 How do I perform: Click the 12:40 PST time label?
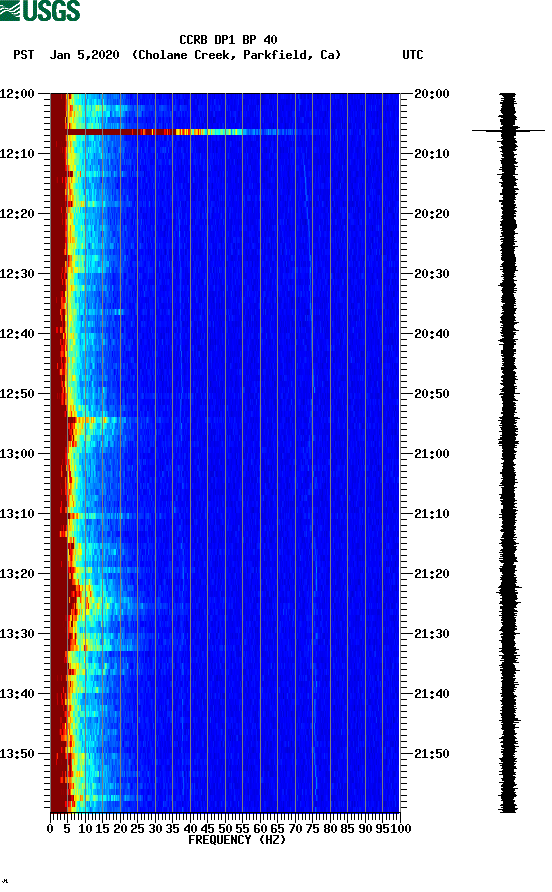tap(17, 334)
